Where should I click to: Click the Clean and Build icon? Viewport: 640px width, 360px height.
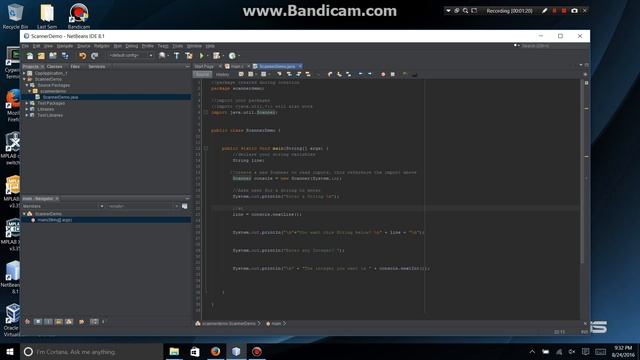click(189, 56)
